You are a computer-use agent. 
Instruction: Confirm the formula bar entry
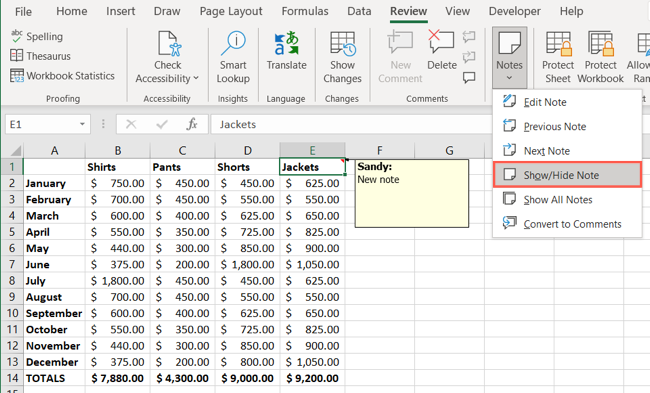[x=162, y=124]
